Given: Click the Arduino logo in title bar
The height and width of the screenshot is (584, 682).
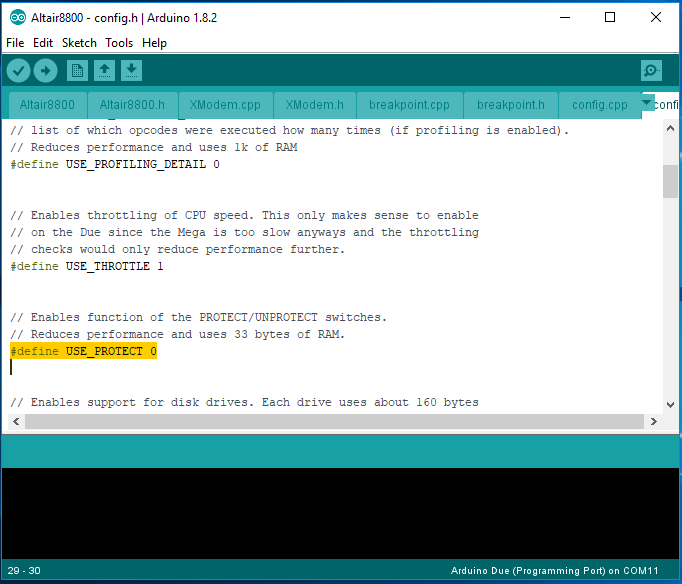Looking at the screenshot, I should [x=18, y=17].
